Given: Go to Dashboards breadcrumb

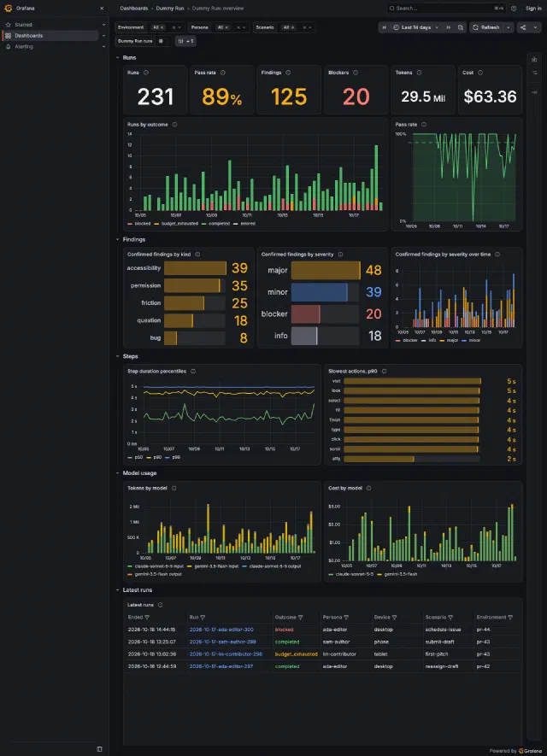Looking at the screenshot, I should click(x=134, y=9).
